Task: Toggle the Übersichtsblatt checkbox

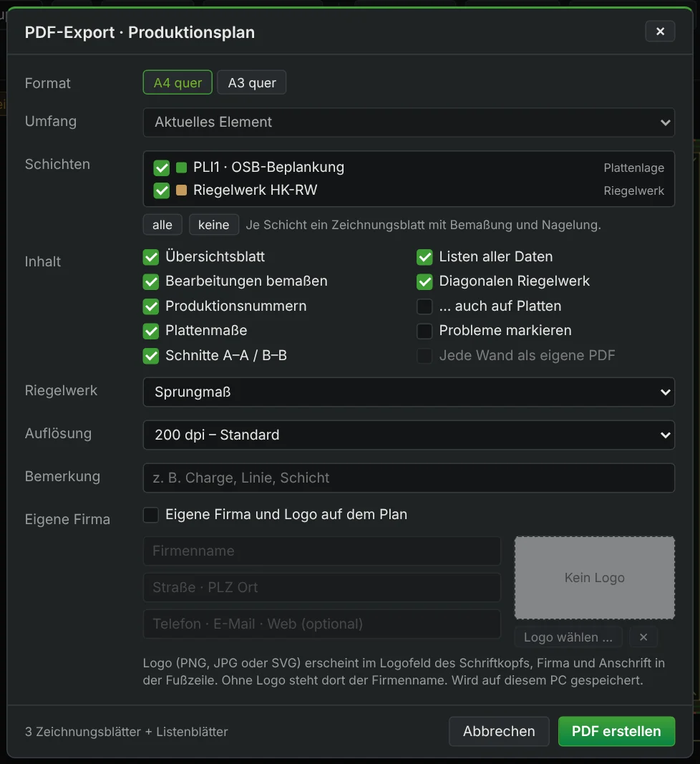Action: tap(151, 257)
